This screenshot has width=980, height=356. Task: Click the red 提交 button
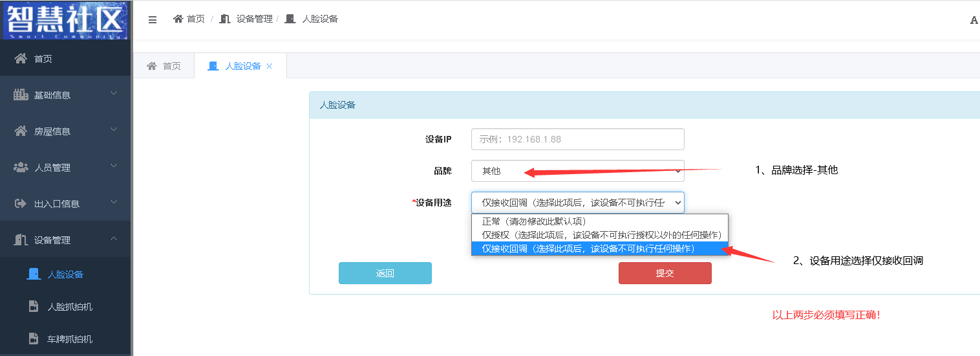[x=665, y=273]
